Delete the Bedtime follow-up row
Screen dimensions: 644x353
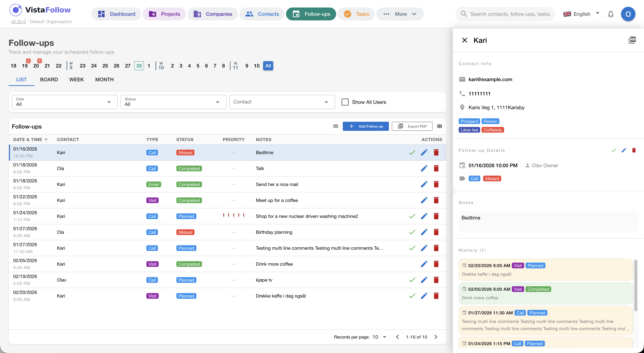(436, 152)
